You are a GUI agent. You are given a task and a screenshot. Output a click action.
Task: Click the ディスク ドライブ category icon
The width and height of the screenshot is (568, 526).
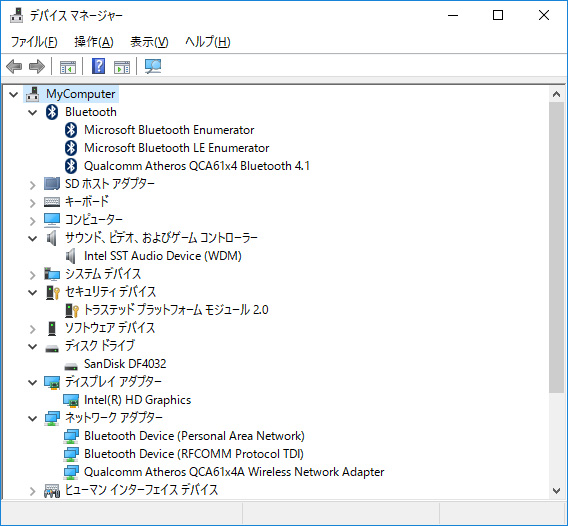click(52, 348)
